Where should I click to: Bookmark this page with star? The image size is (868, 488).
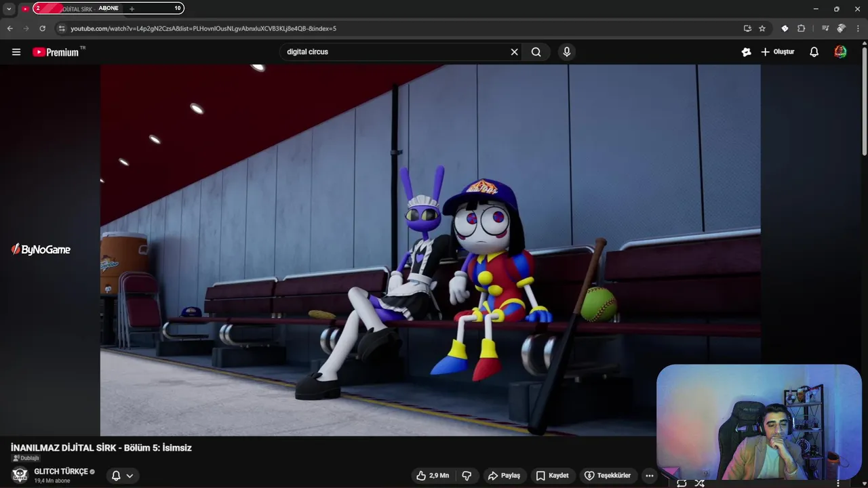coord(762,28)
